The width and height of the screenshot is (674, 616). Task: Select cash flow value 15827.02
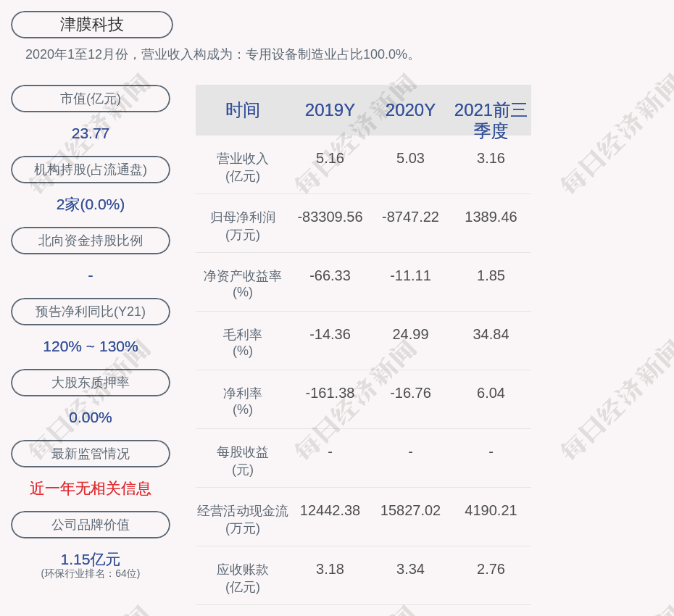point(410,511)
